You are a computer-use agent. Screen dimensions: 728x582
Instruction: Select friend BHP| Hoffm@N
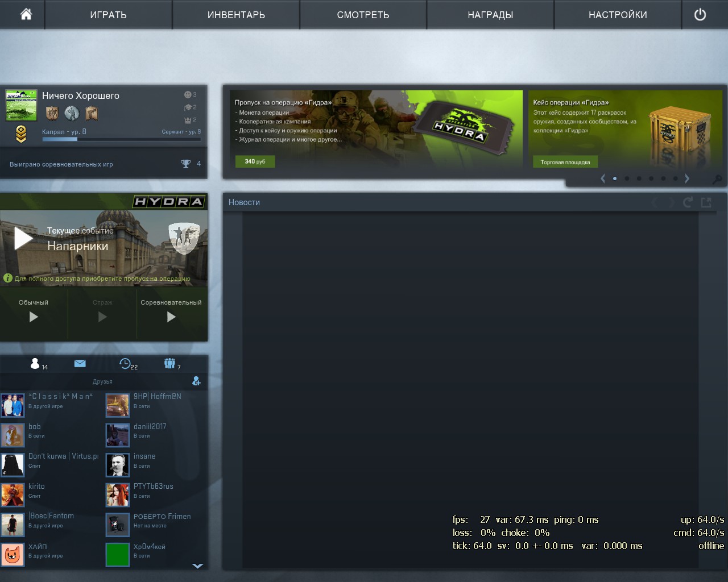(155, 405)
